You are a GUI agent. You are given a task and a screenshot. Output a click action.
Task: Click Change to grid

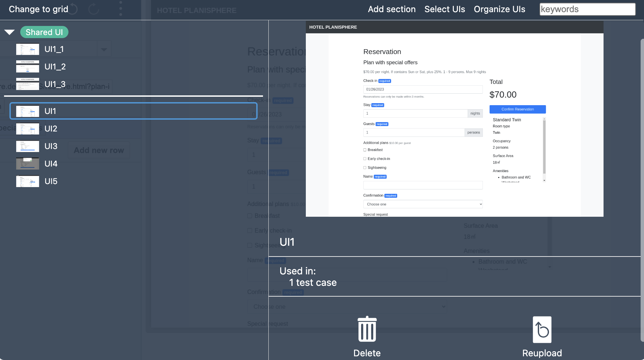(x=38, y=9)
